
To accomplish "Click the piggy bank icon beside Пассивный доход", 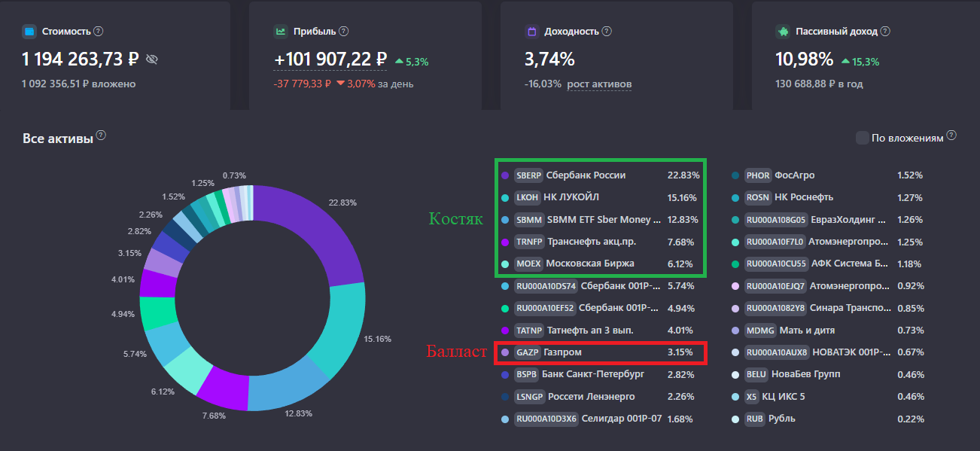I will [783, 32].
